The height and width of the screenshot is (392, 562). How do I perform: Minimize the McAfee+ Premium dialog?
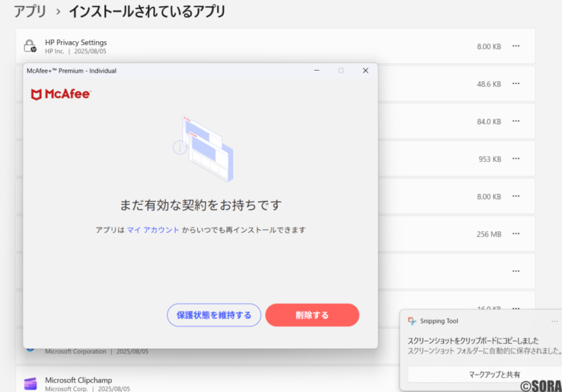317,71
